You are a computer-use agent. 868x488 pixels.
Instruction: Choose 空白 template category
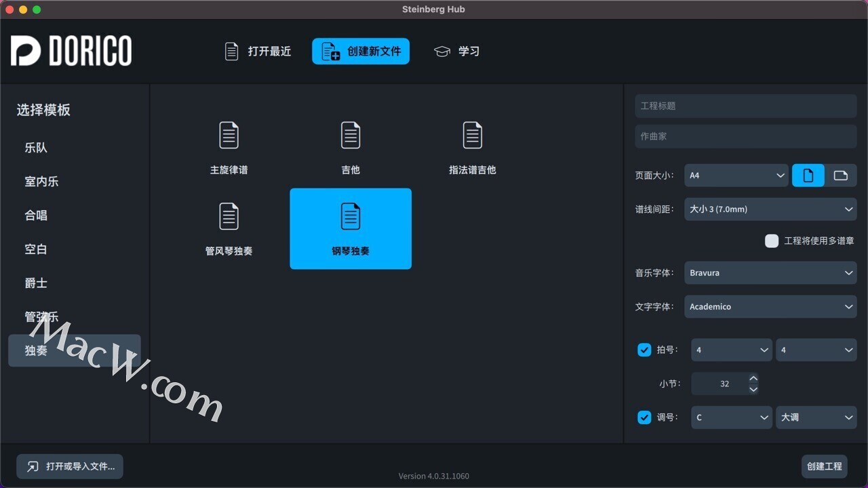[75, 249]
